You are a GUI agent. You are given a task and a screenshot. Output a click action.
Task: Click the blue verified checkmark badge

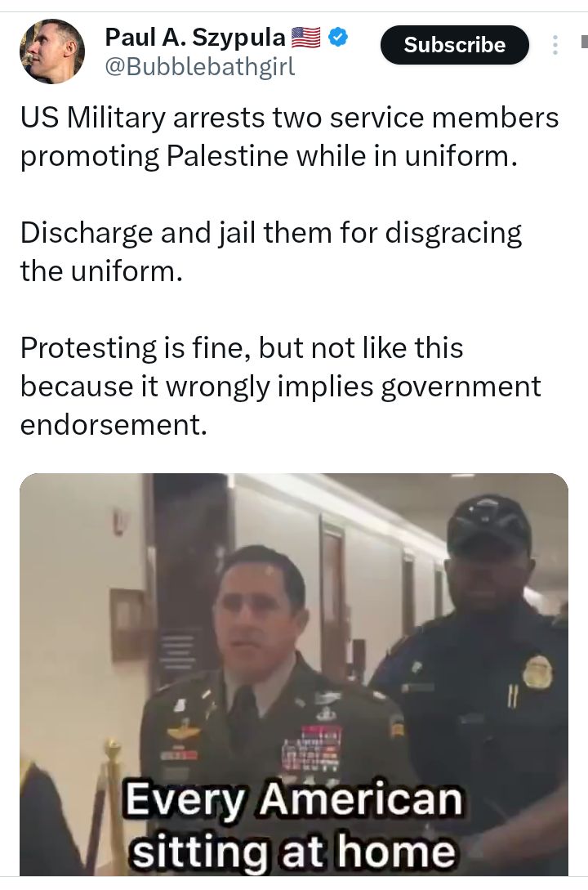[x=339, y=38]
